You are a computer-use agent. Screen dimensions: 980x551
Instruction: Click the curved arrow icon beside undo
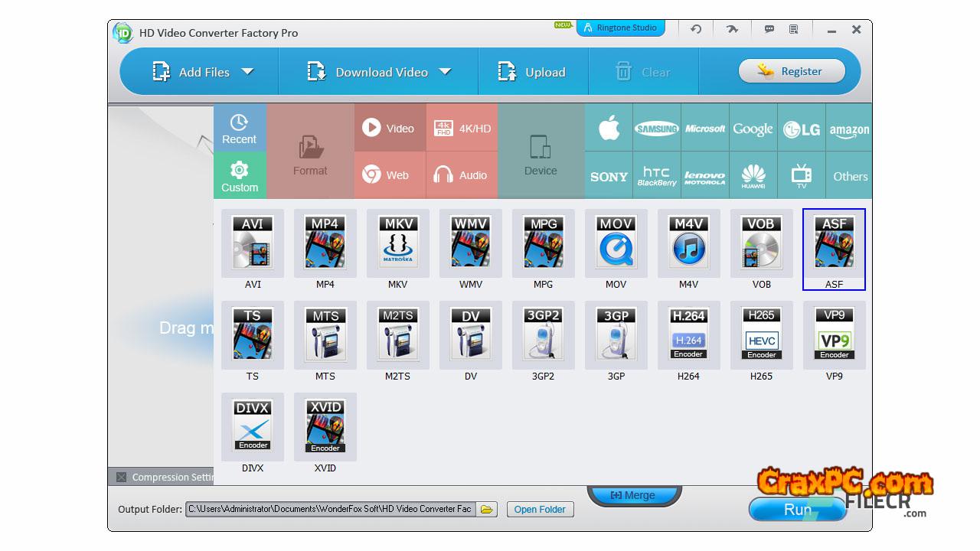pos(733,29)
